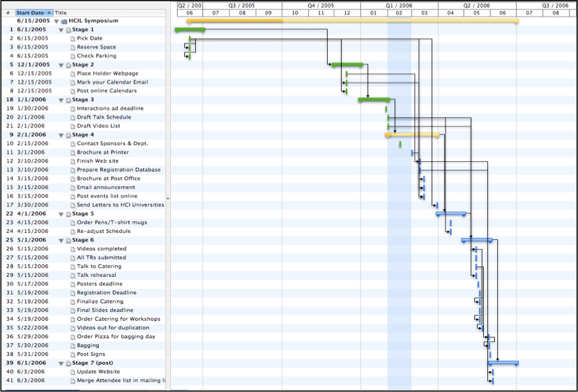
Task: Click the Q3 / 2005 quarter header
Action: pyautogui.click(x=242, y=6)
